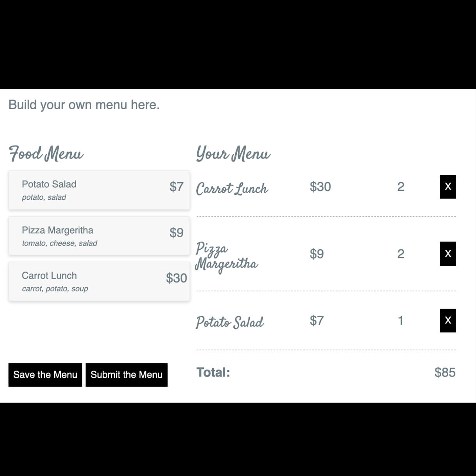The image size is (476, 476).
Task: Click the $85 total amount
Action: pyautogui.click(x=445, y=373)
